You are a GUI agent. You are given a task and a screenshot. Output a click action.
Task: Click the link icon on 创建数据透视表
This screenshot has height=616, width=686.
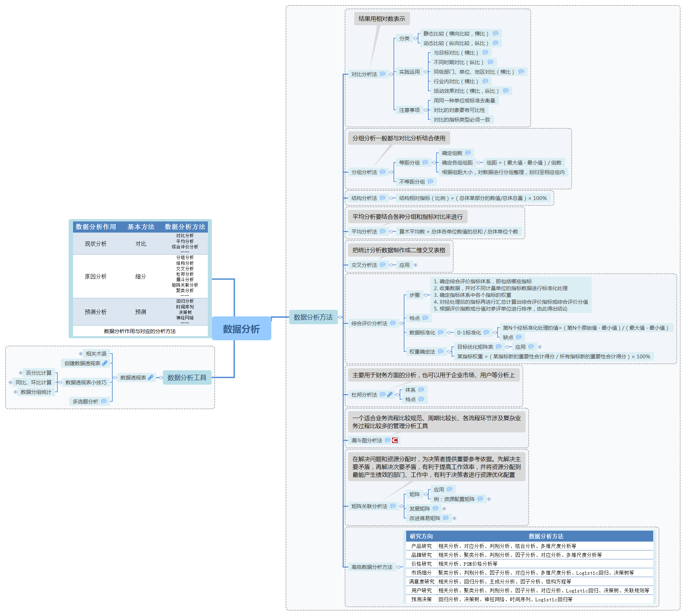coord(105,363)
